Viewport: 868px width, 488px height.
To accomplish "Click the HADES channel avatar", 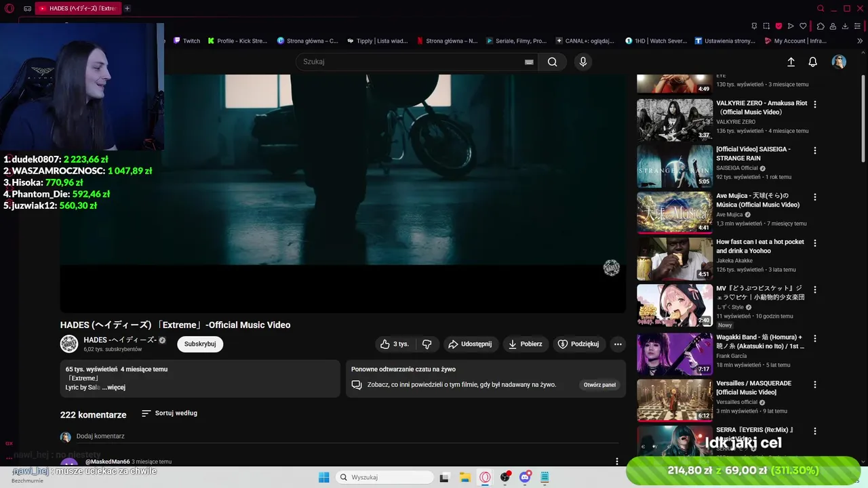I will tap(69, 344).
